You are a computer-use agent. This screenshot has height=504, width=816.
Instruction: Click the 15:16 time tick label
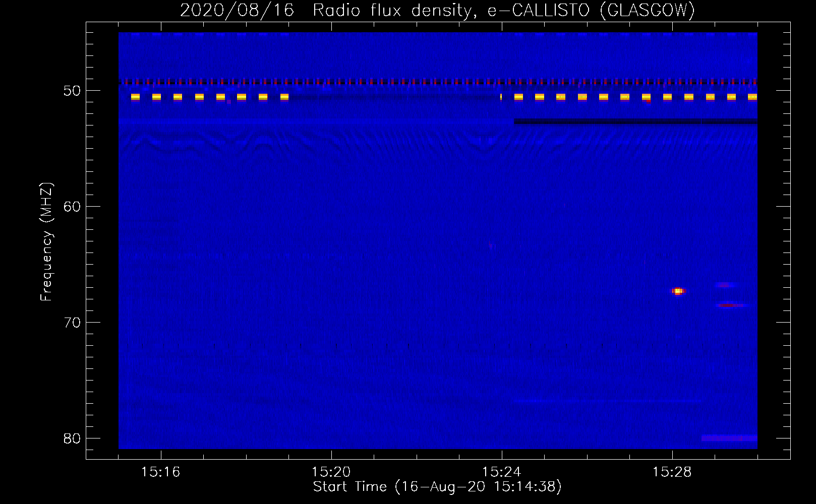[x=160, y=472]
